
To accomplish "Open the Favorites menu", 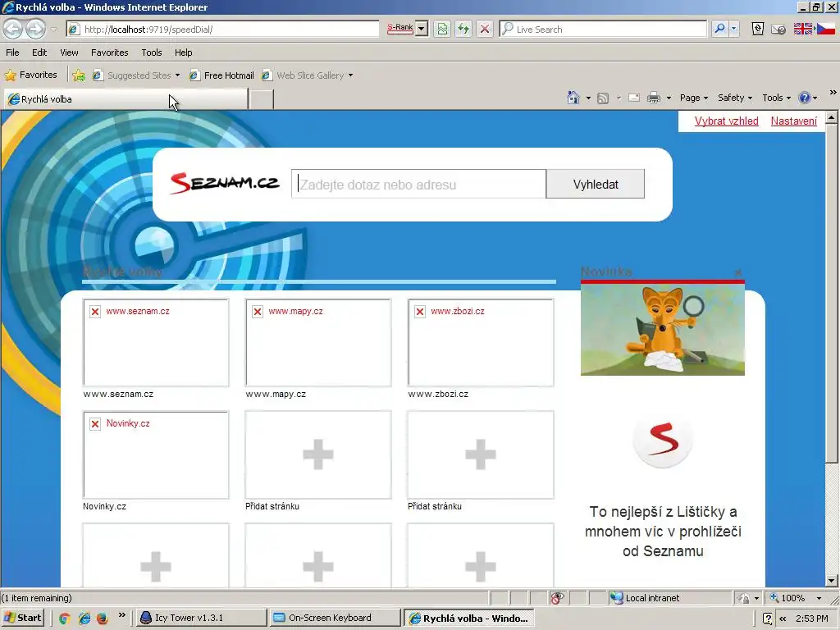I will 110,52.
